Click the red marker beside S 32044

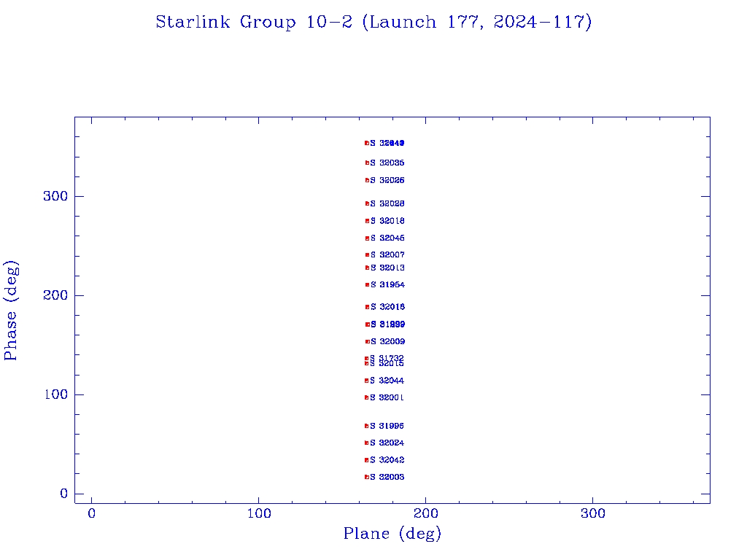pos(367,381)
